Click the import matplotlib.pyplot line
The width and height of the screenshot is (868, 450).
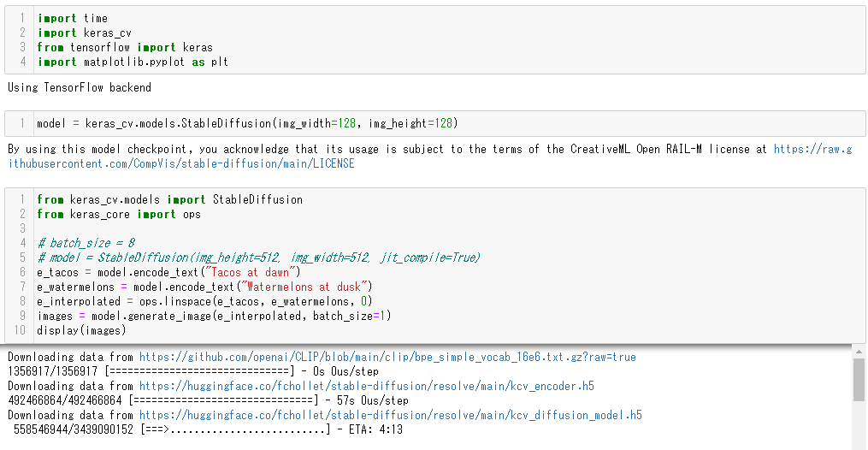click(x=133, y=62)
